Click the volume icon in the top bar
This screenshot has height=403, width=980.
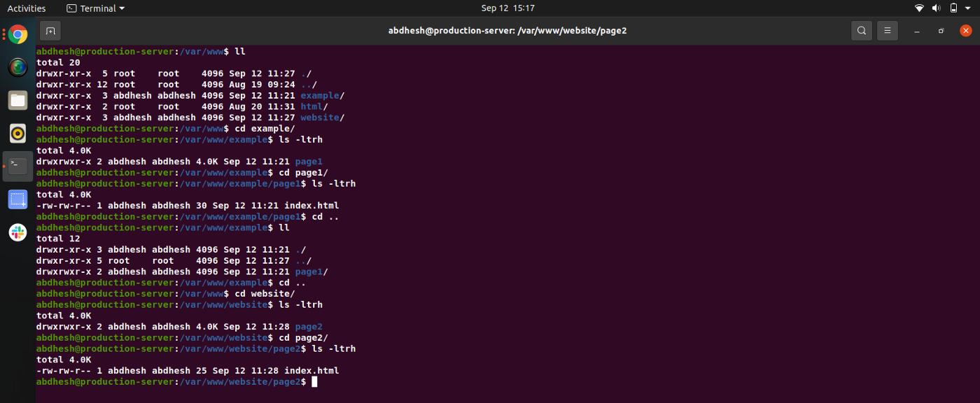point(938,8)
